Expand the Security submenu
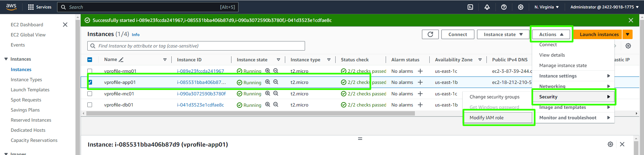 pos(573,97)
